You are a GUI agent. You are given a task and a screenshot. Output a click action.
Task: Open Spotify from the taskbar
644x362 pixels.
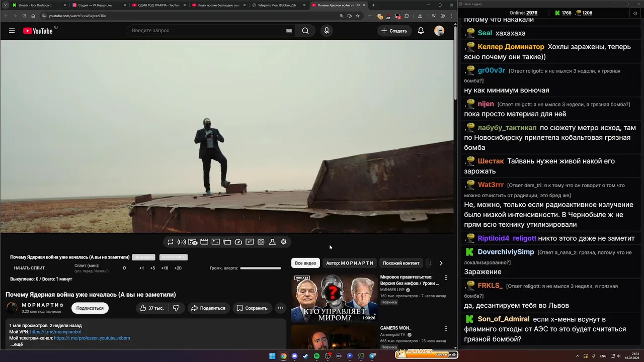[316, 356]
